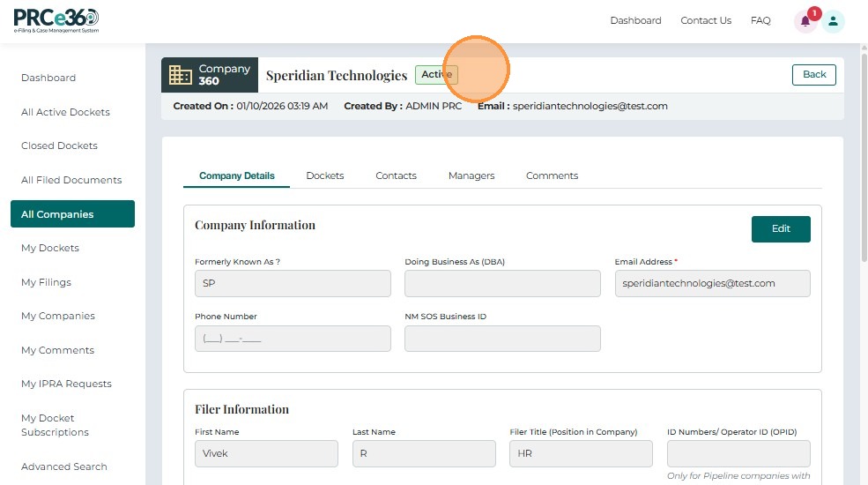
Task: Click the Phone Number input field
Action: coord(293,339)
